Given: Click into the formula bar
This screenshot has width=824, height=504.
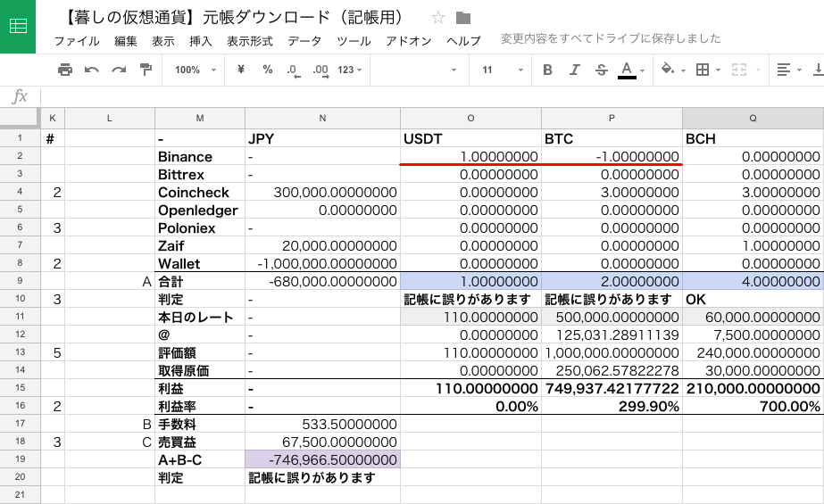Looking at the screenshot, I should (432, 96).
